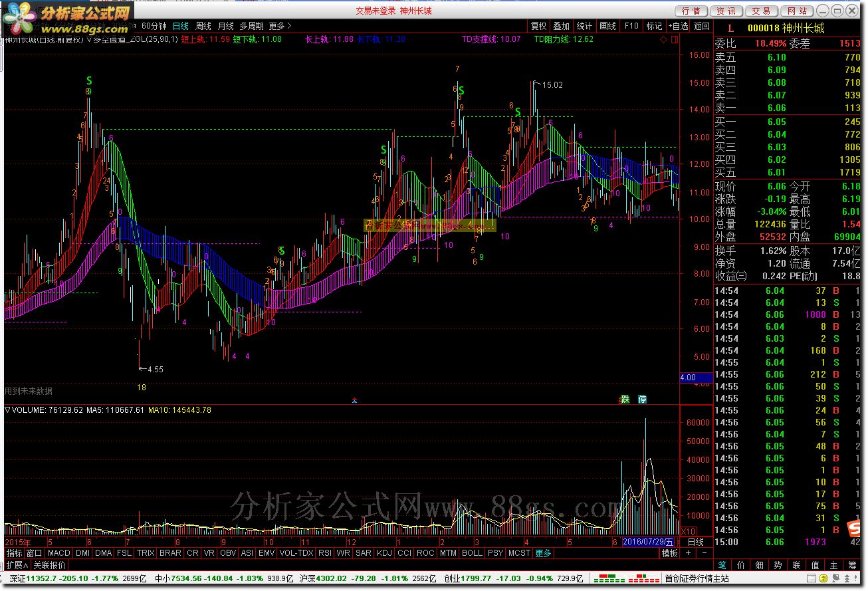Select the PSY indicator tab
Image resolution: width=868 pixels, height=591 pixels.
click(495, 553)
